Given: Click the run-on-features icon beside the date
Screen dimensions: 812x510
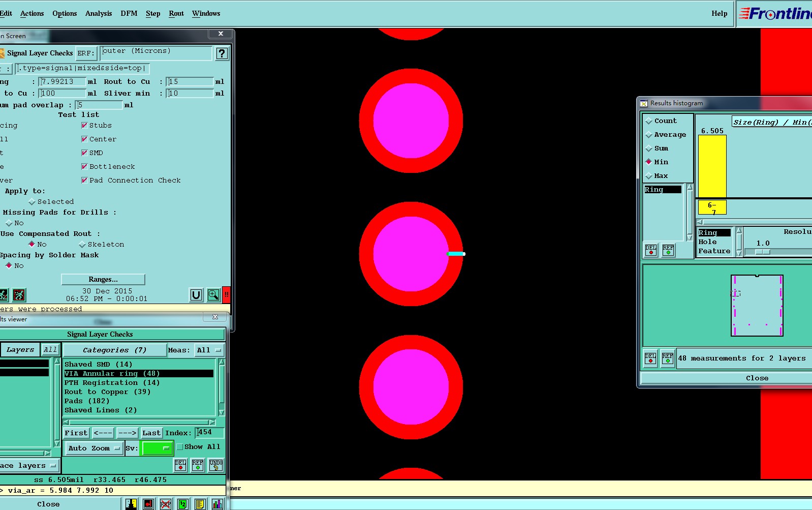Looking at the screenshot, I should 3,295.
